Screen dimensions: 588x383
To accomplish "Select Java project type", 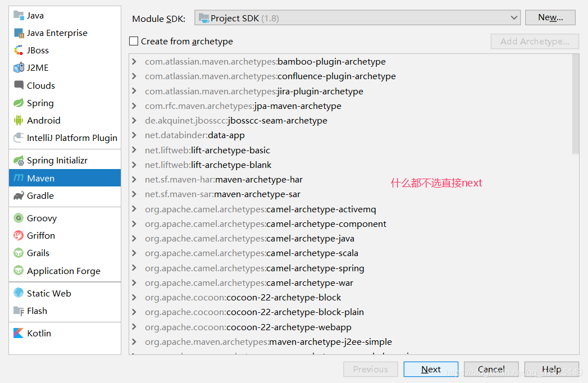I will 65,15.
